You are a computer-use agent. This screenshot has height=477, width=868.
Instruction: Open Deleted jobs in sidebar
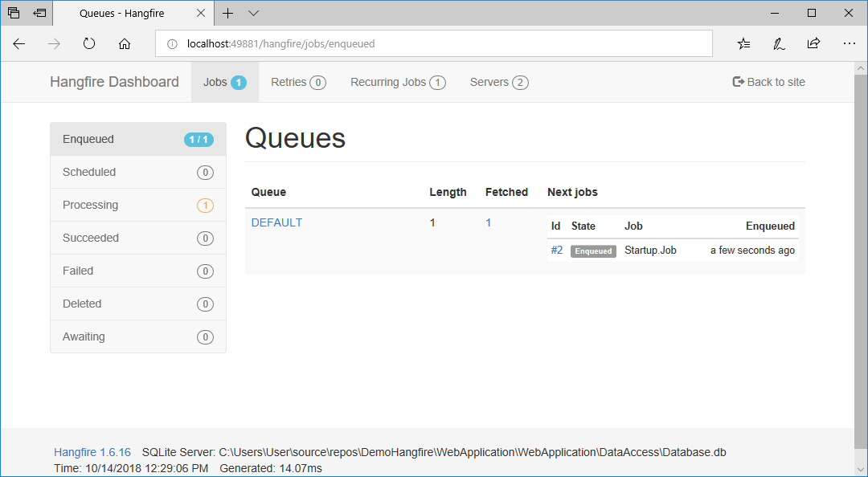[138, 304]
